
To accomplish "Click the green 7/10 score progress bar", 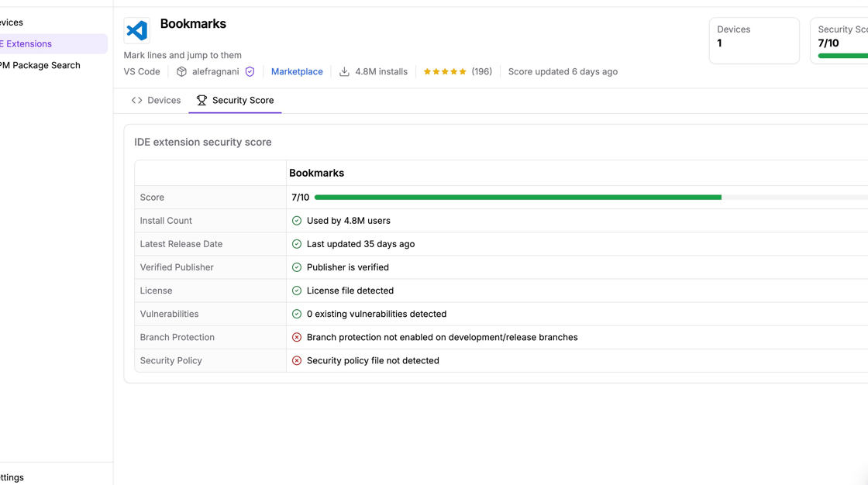I will (517, 198).
